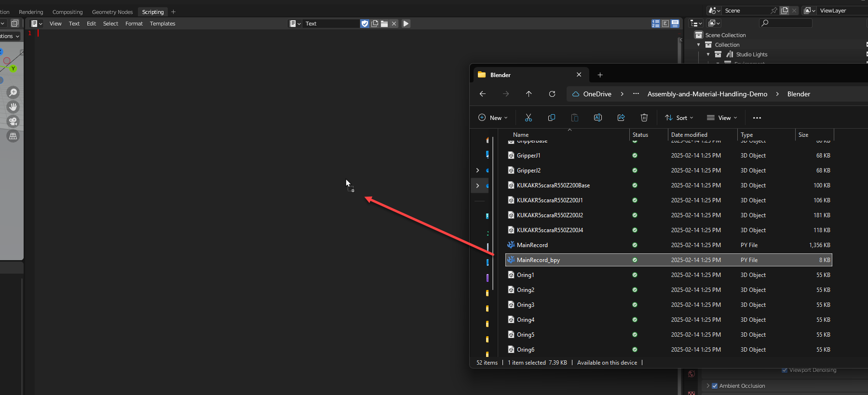
Task: Collapse the Studio Lights collection
Action: [x=708, y=54]
